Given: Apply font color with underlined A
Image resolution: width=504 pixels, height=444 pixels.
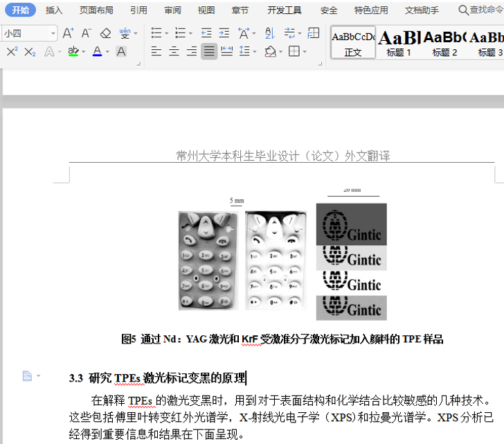Looking at the screenshot, I should [97, 51].
